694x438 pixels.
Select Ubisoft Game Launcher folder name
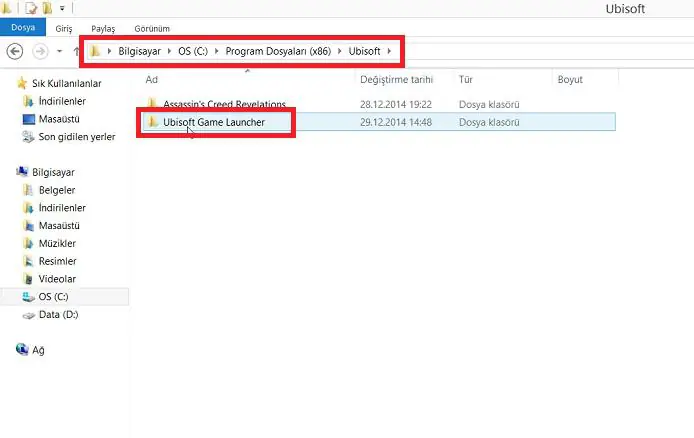(x=214, y=122)
